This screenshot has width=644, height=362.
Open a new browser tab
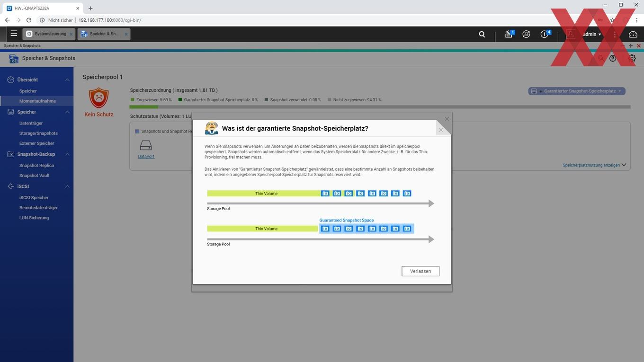(90, 8)
